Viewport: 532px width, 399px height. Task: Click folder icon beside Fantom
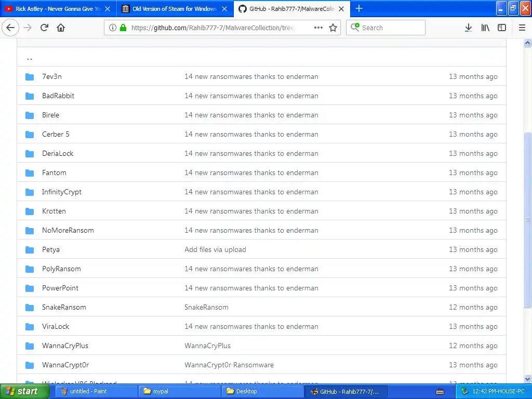pos(30,173)
